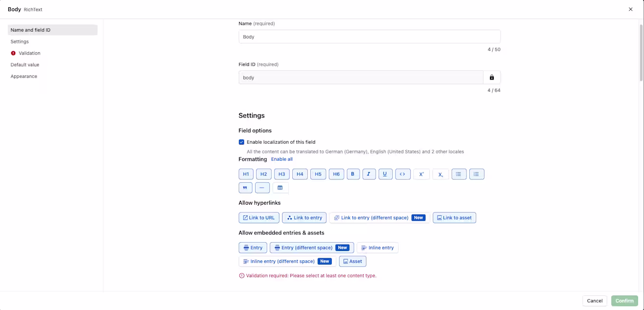The height and width of the screenshot is (310, 644).
Task: Toggle the Bold formatting icon
Action: pyautogui.click(x=353, y=174)
